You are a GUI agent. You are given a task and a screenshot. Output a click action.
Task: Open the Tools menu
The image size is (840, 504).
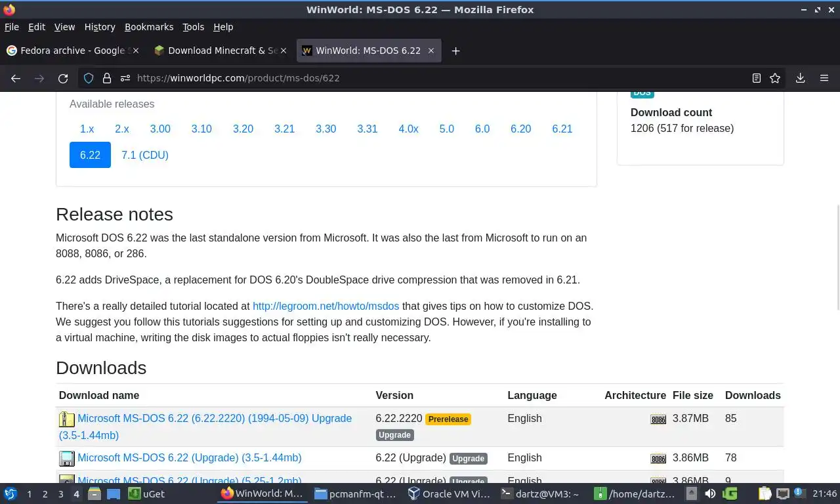pyautogui.click(x=193, y=27)
